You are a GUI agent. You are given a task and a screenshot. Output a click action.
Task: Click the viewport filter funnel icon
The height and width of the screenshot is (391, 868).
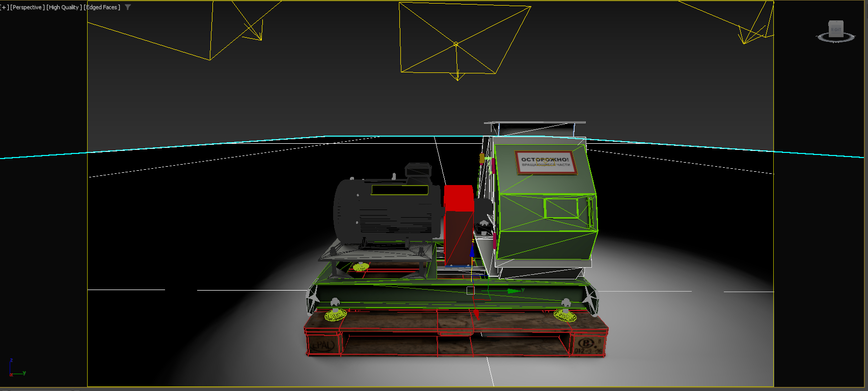coord(128,7)
